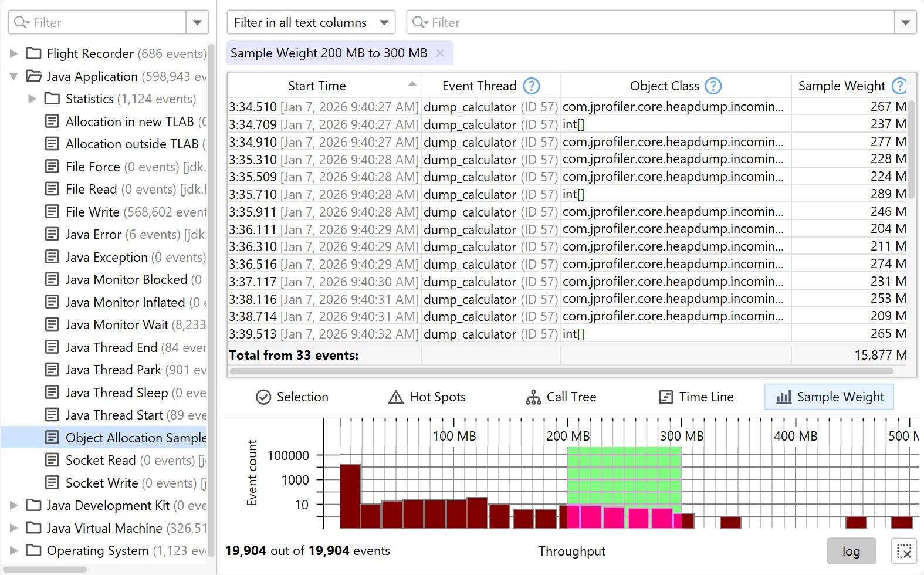The width and height of the screenshot is (924, 575).
Task: Click help icon next to Event Thread
Action: tap(531, 86)
